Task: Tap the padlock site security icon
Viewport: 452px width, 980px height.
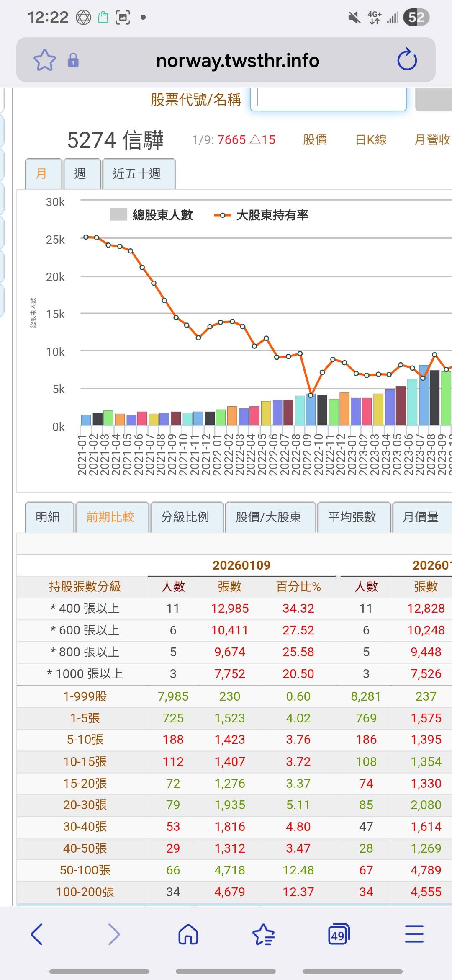Action: pyautogui.click(x=73, y=60)
